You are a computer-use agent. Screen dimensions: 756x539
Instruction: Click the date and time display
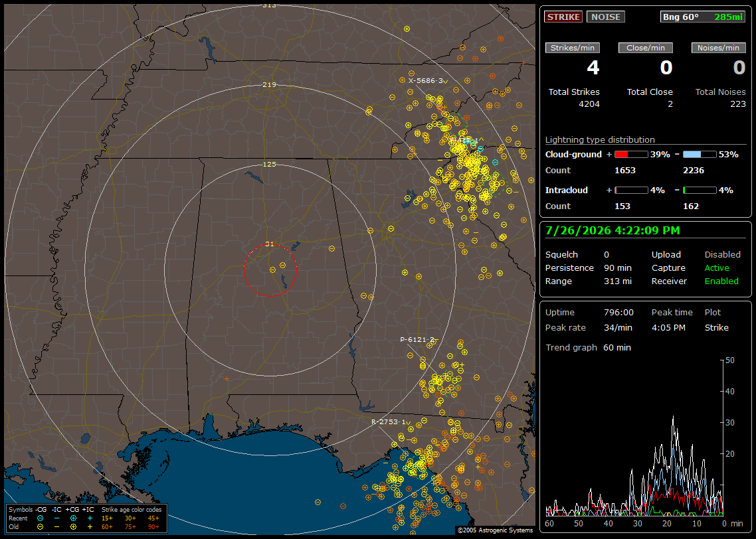pos(613,231)
